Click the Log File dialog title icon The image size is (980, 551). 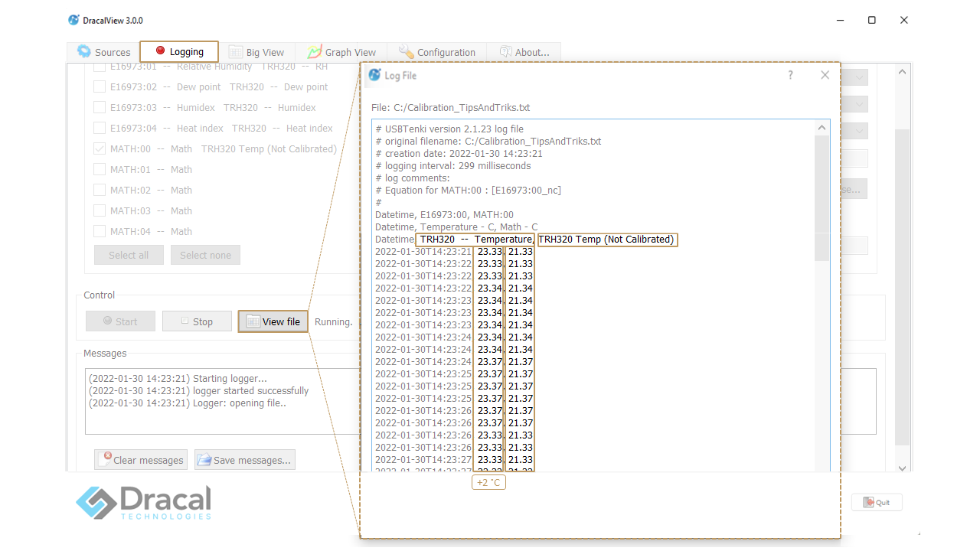[x=374, y=75]
